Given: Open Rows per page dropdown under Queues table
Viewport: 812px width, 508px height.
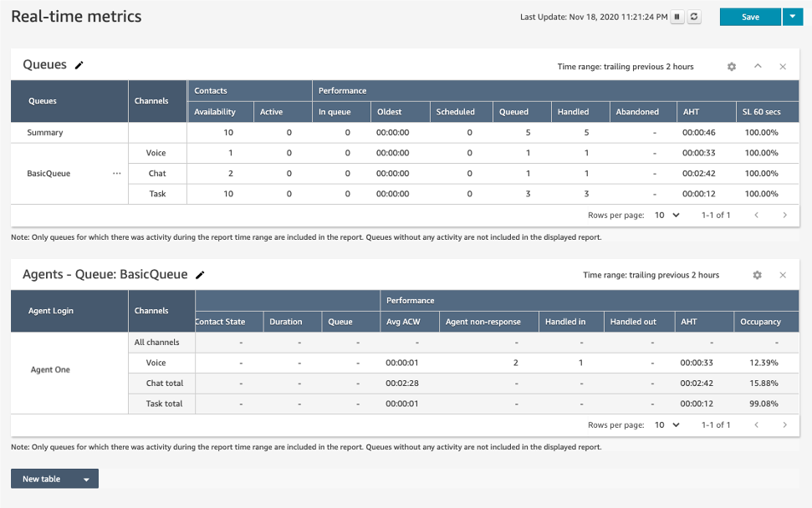Looking at the screenshot, I should point(666,215).
